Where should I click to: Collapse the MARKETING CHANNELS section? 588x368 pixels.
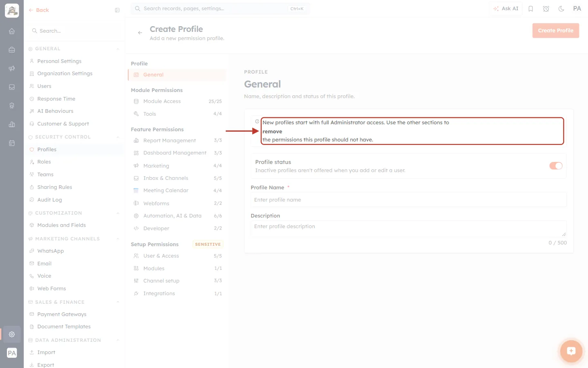click(x=118, y=239)
